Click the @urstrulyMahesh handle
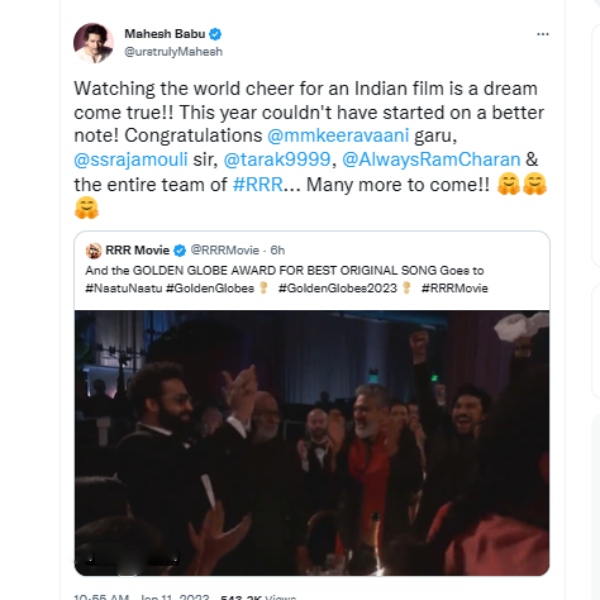Viewport: 600px width, 600px height. point(173,52)
